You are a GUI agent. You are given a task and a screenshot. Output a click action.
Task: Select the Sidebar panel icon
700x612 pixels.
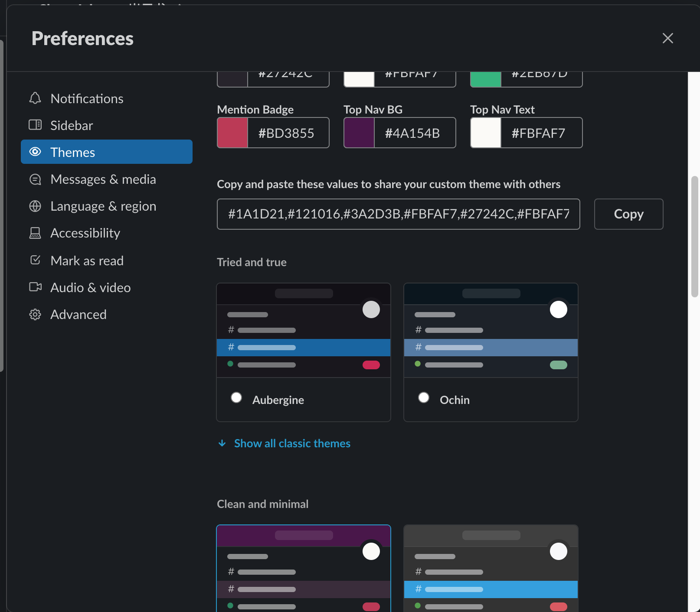[x=35, y=125]
